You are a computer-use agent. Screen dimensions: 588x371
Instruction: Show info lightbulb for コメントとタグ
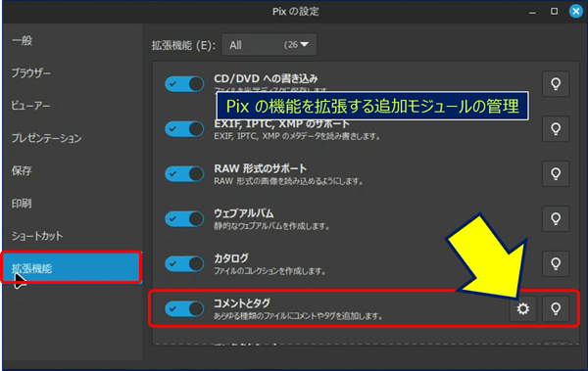(x=556, y=308)
